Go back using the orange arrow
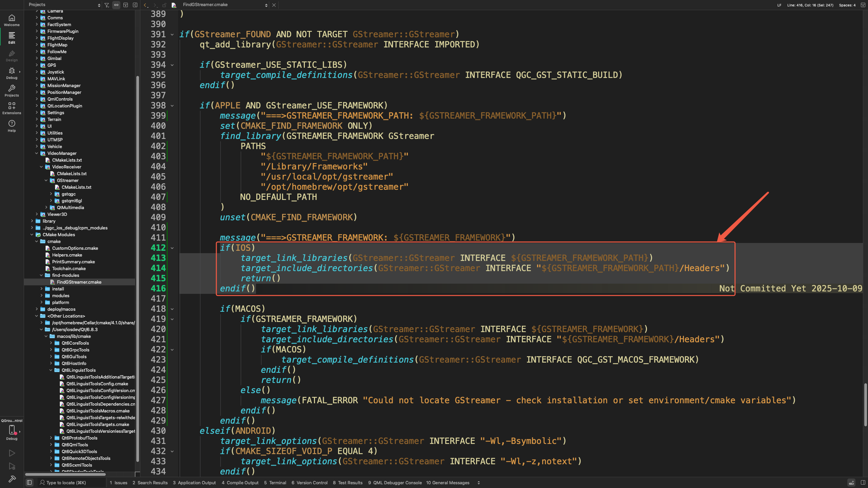This screenshot has height=488, width=868. coord(146,5)
